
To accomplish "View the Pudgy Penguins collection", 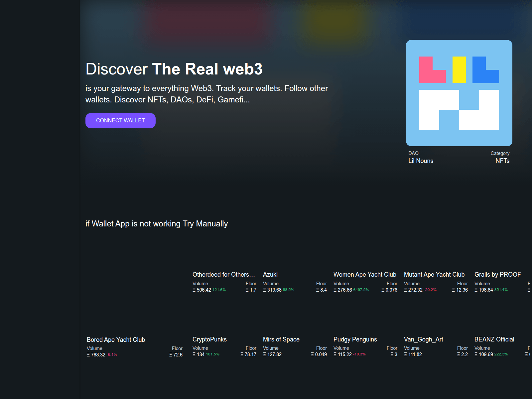I will [355, 339].
